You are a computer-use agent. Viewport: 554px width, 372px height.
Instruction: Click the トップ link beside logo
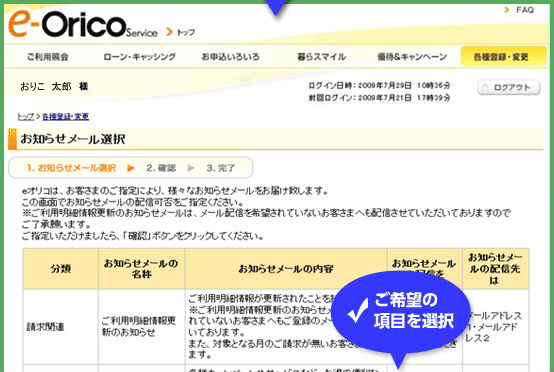186,33
